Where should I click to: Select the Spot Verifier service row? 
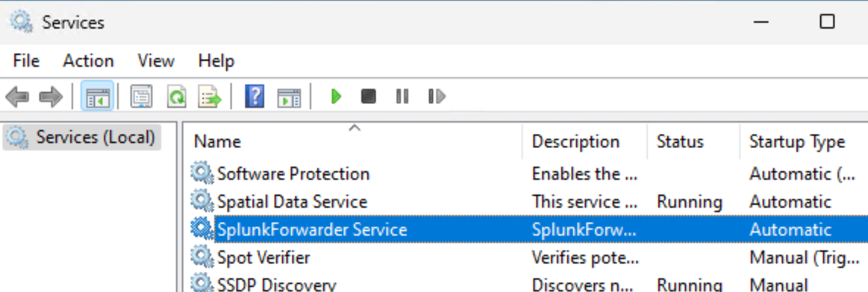(x=263, y=257)
